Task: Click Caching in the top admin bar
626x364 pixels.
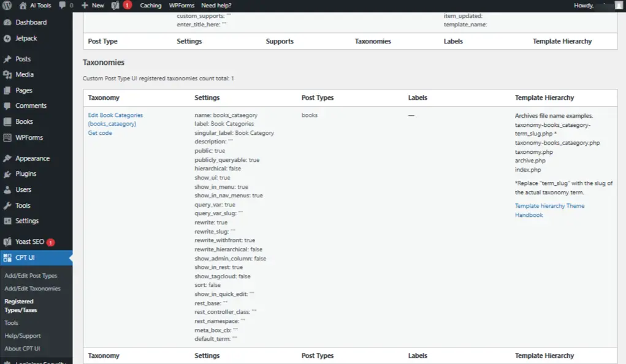Action: coord(151,6)
